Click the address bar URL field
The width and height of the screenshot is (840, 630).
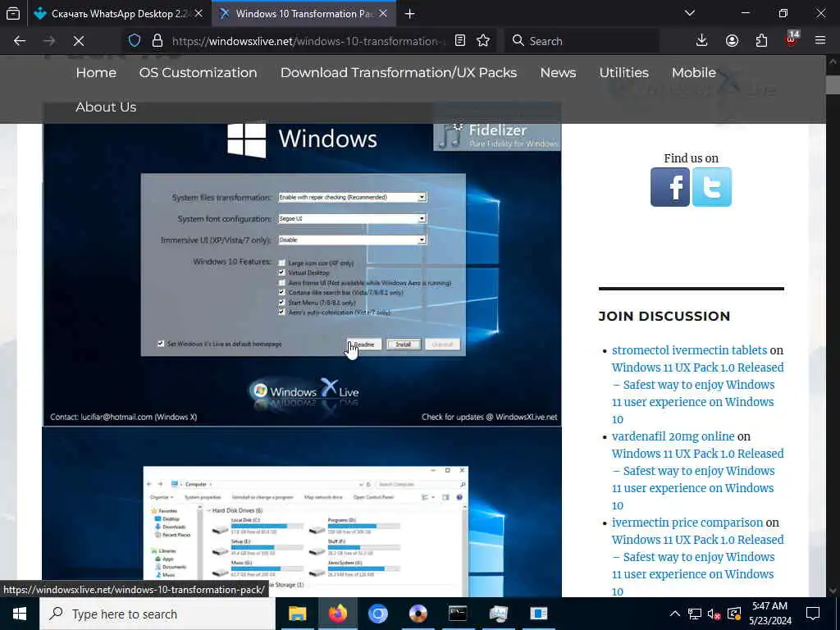308,41
